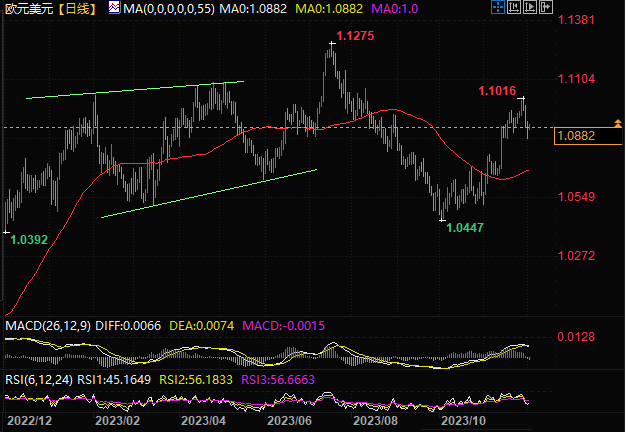Click the 1.0447 low point marker

(463, 228)
